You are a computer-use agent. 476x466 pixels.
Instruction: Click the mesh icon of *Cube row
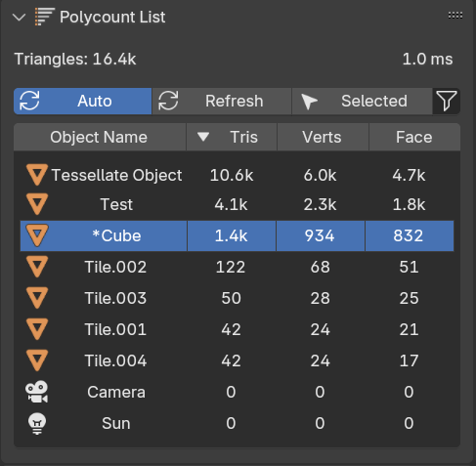tap(37, 235)
